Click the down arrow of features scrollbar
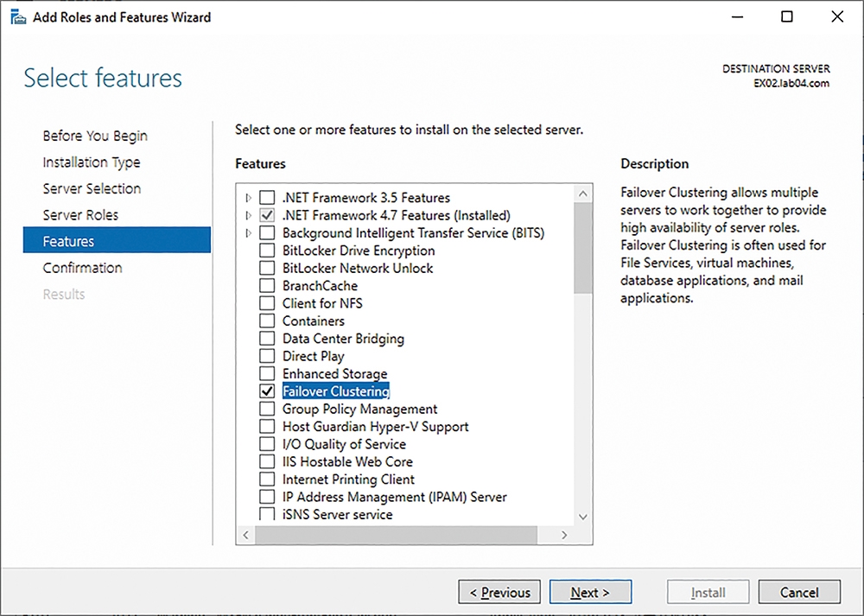 coord(583,517)
